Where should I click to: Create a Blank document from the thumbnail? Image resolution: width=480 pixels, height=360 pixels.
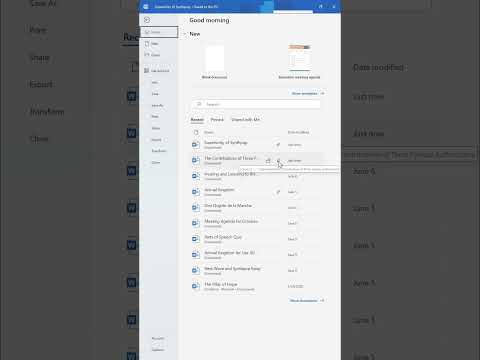(214, 58)
